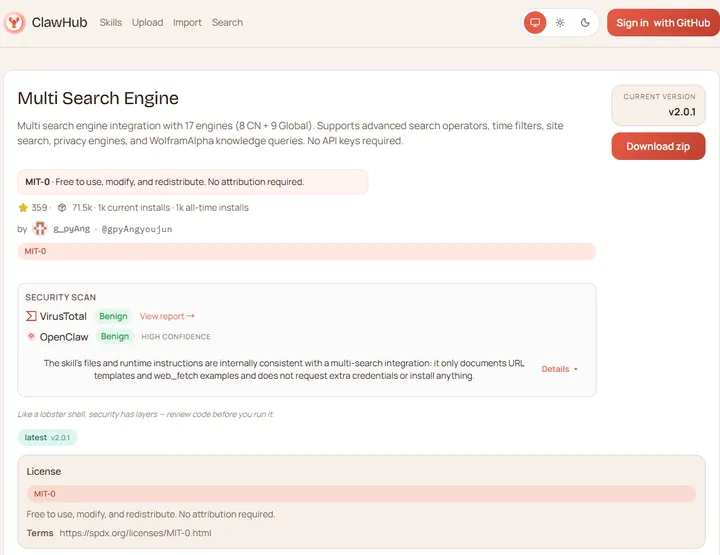Click the 71.5k downloads count
Viewport: 720px width, 555px height.
(82, 207)
